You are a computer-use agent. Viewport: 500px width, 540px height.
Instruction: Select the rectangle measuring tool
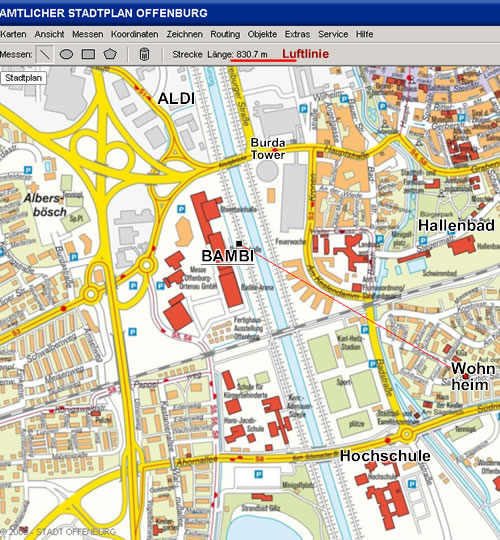coord(88,54)
